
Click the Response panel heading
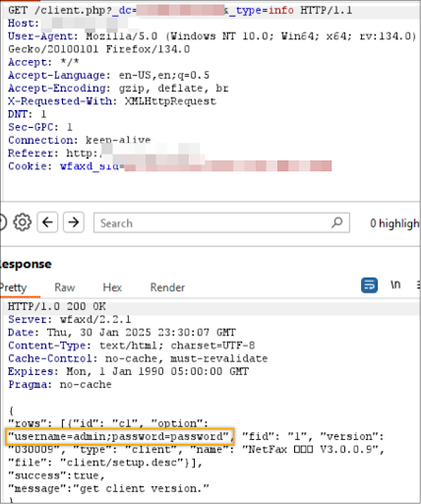click(x=26, y=264)
